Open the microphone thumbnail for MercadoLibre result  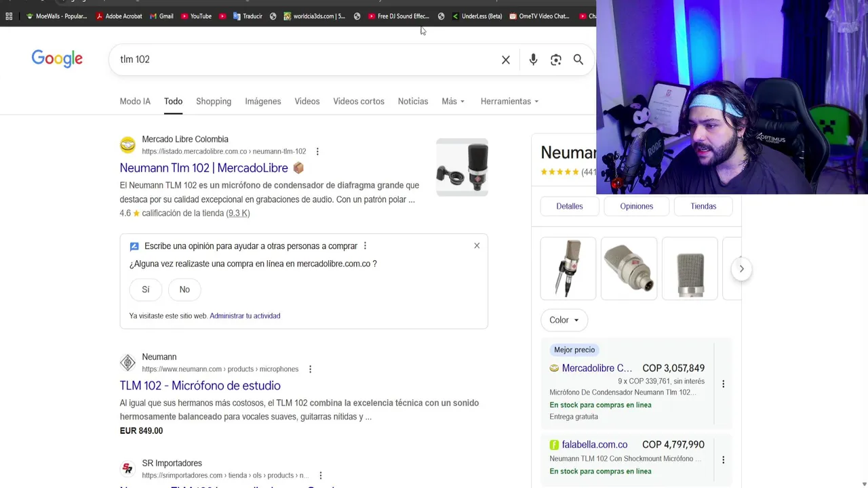pos(462,167)
